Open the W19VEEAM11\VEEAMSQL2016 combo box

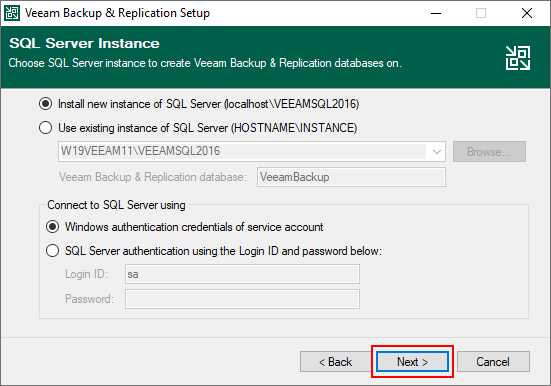pyautogui.click(x=252, y=152)
